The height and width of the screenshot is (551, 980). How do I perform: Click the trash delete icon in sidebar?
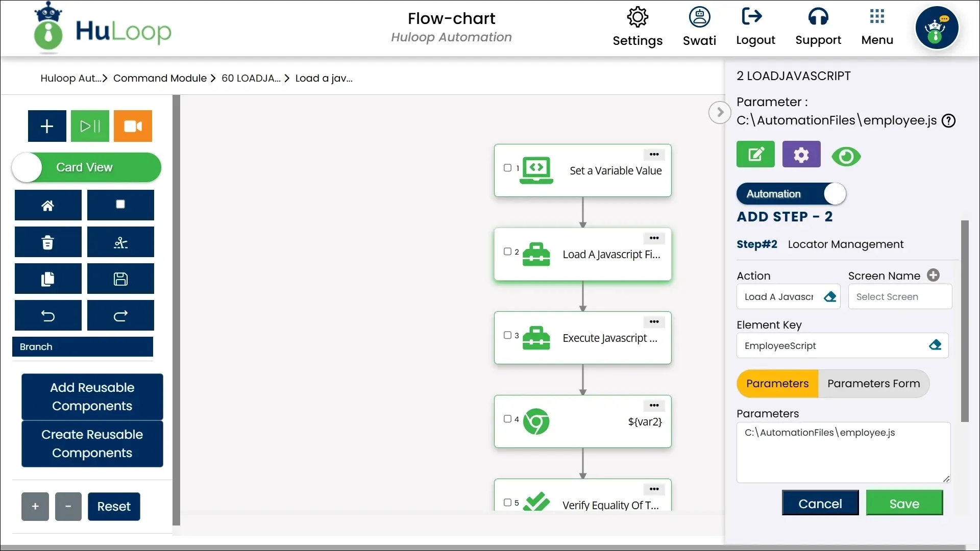(x=48, y=242)
